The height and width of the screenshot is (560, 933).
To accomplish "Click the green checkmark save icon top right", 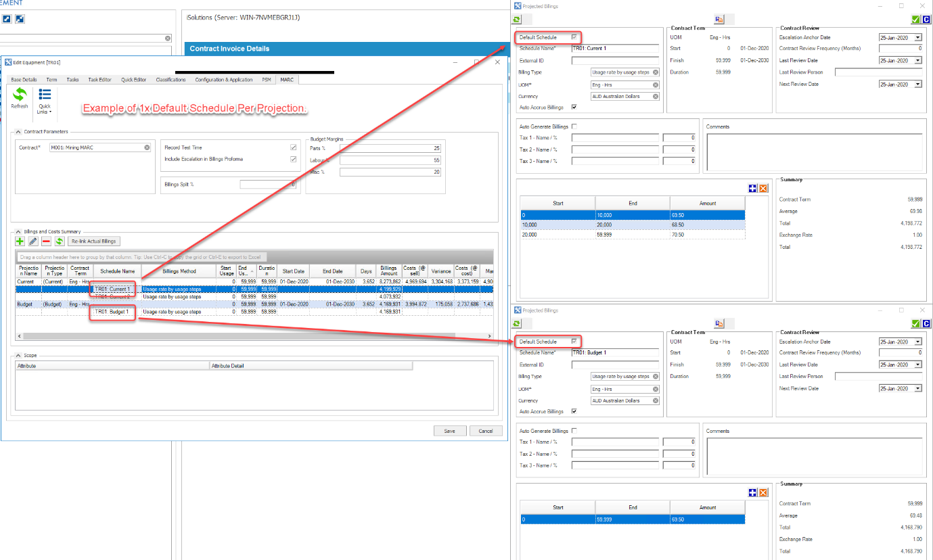I will click(x=915, y=19).
